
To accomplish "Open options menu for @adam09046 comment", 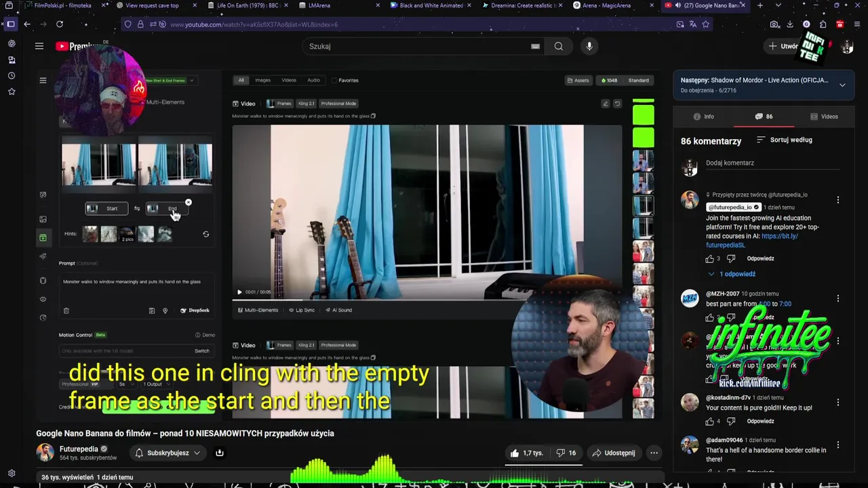I will coord(838,445).
